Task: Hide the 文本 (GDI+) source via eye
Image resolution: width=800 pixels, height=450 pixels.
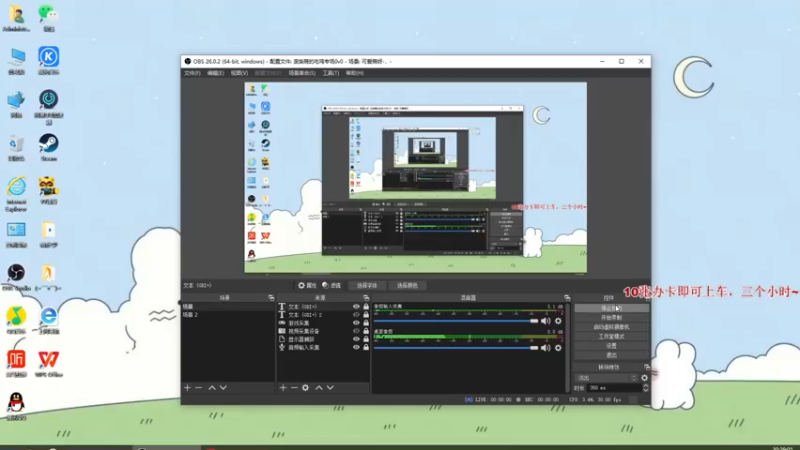Action: pos(356,307)
